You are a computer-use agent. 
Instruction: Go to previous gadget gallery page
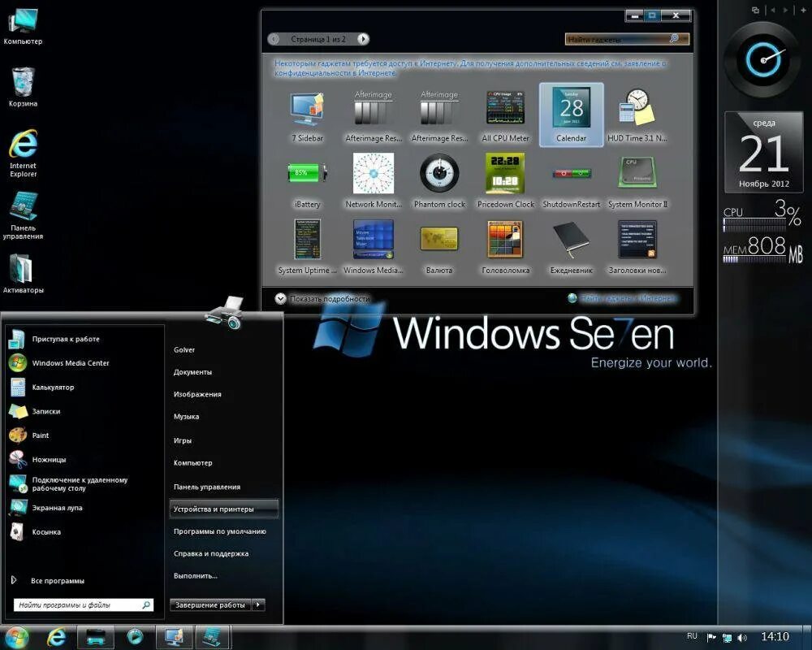[x=274, y=39]
